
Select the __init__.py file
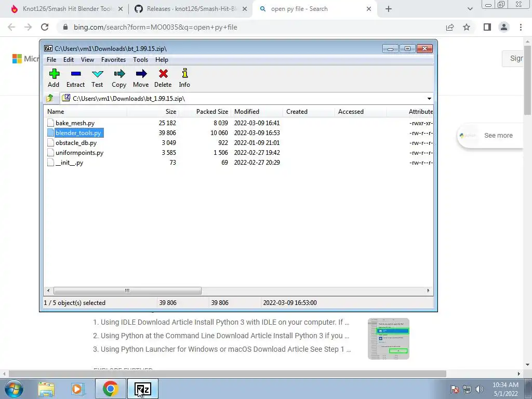[x=69, y=163]
